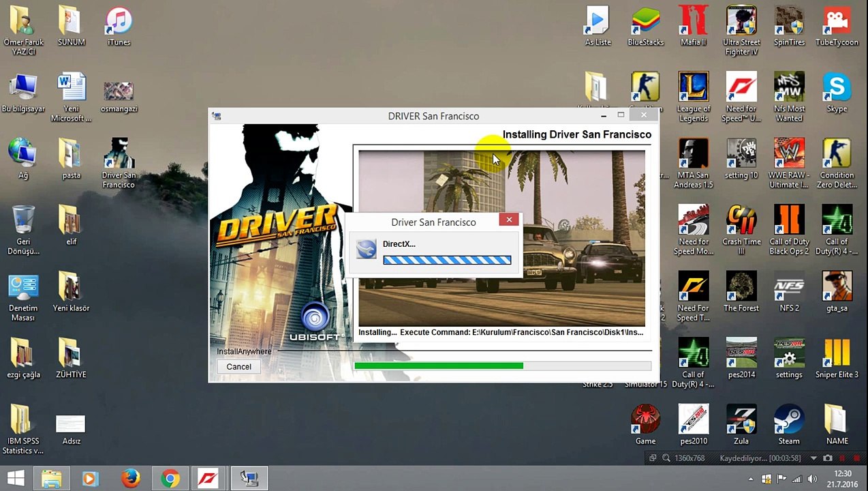Launch Call of Duty Black Ops 2

coord(789,230)
